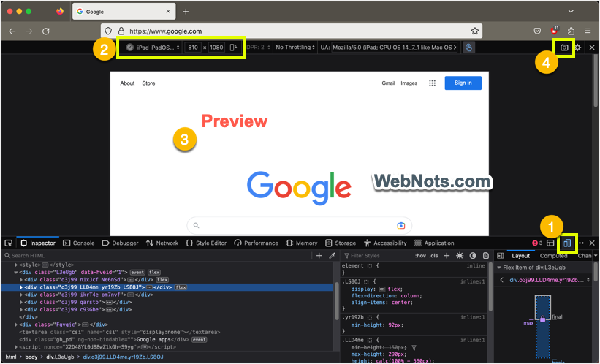This screenshot has width=600, height=364.
Task: Open DPR 2 dropdown
Action: tap(258, 48)
